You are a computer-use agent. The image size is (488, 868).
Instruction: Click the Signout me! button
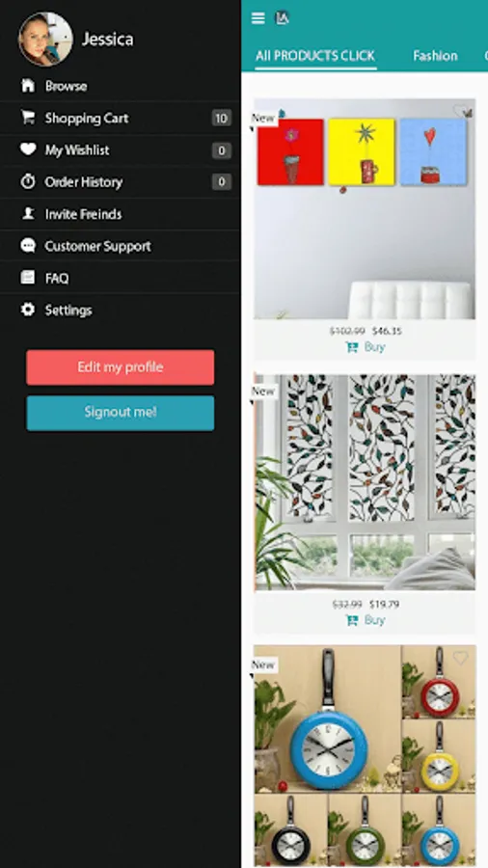[x=120, y=413]
